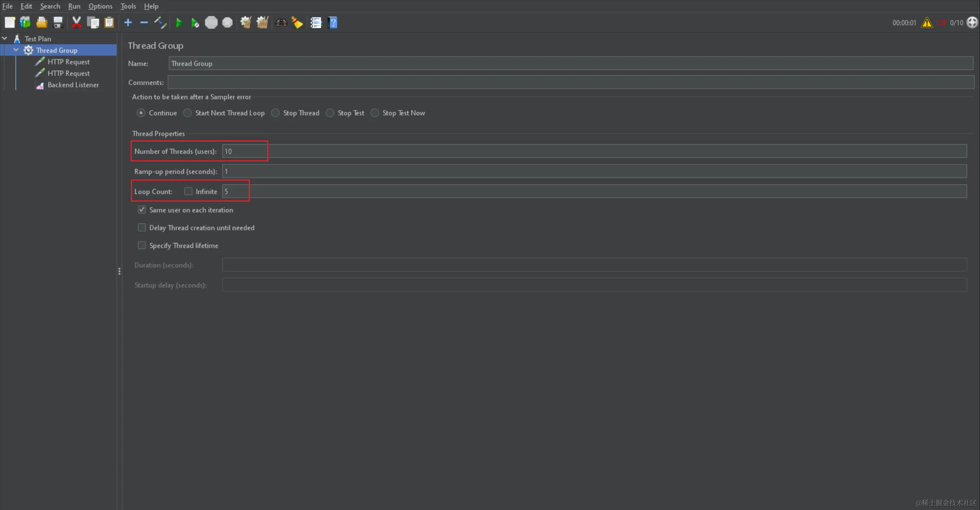Click the panel divider handle dots

click(119, 271)
